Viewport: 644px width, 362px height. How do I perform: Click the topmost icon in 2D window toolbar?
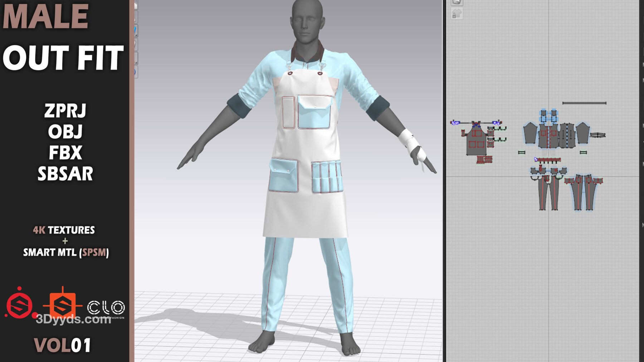tap(457, 2)
